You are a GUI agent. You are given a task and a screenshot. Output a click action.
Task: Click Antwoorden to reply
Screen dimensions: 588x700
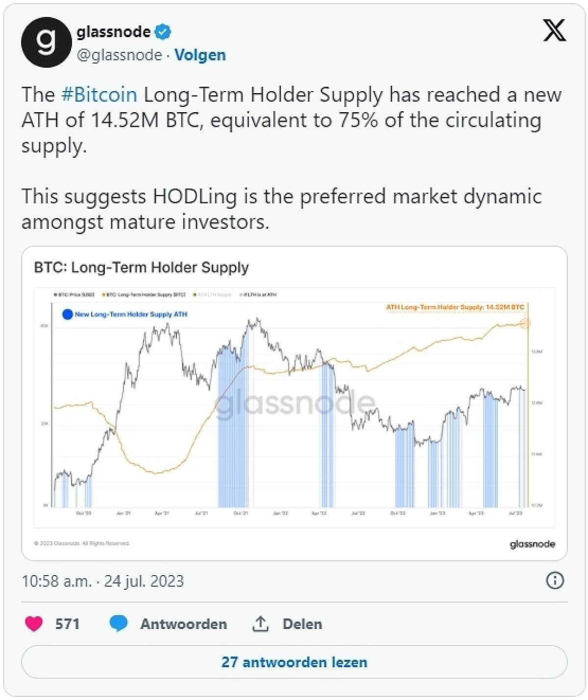184,624
